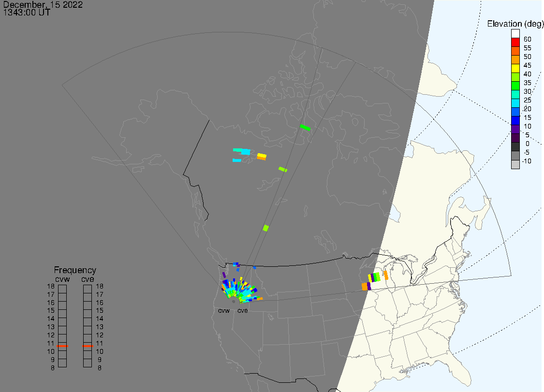Click the 'cve' column header under Frequency

(88, 279)
